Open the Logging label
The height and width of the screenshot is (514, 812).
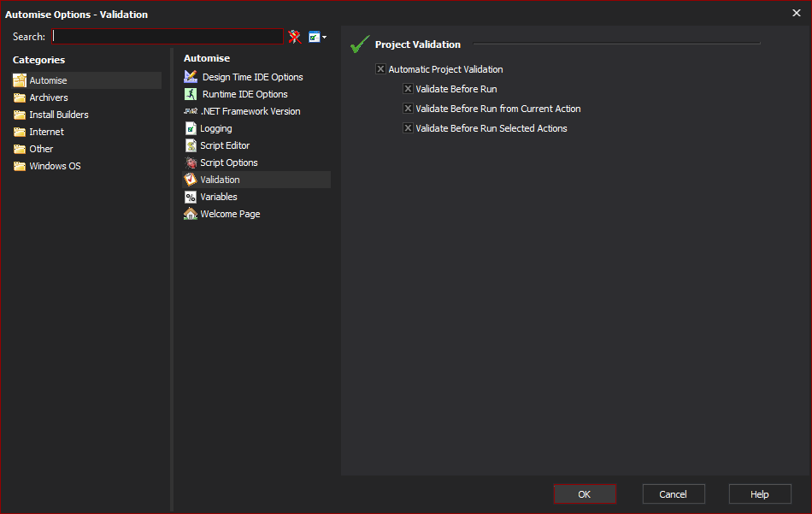(x=216, y=128)
